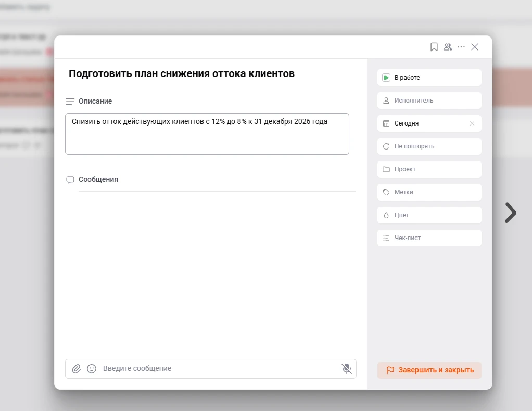Close the task dialog window
This screenshot has width=532, height=411.
coord(475,47)
